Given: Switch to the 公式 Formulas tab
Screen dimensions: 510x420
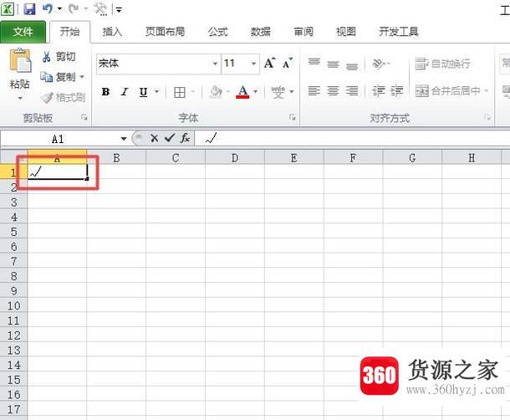Looking at the screenshot, I should coord(218,32).
